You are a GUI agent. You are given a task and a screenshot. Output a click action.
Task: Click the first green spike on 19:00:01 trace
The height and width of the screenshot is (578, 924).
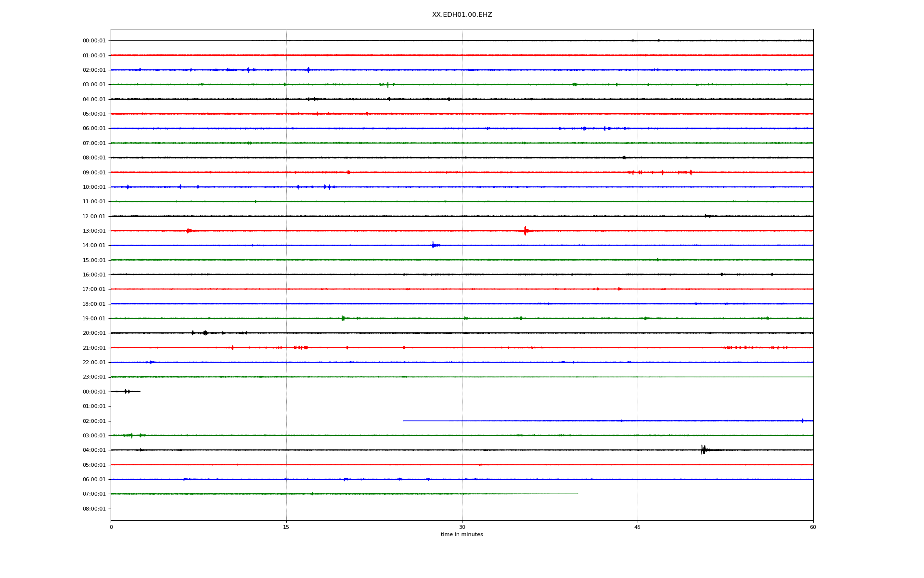tap(343, 318)
